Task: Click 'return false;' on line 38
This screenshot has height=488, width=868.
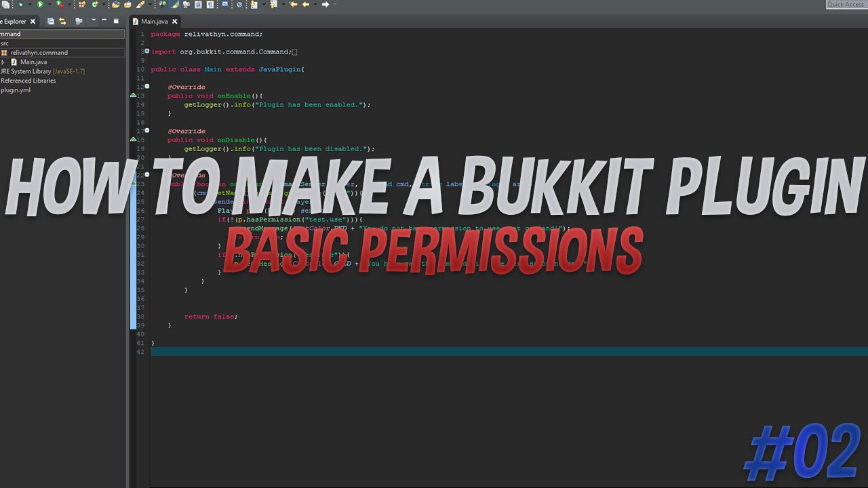Action: click(211, 317)
